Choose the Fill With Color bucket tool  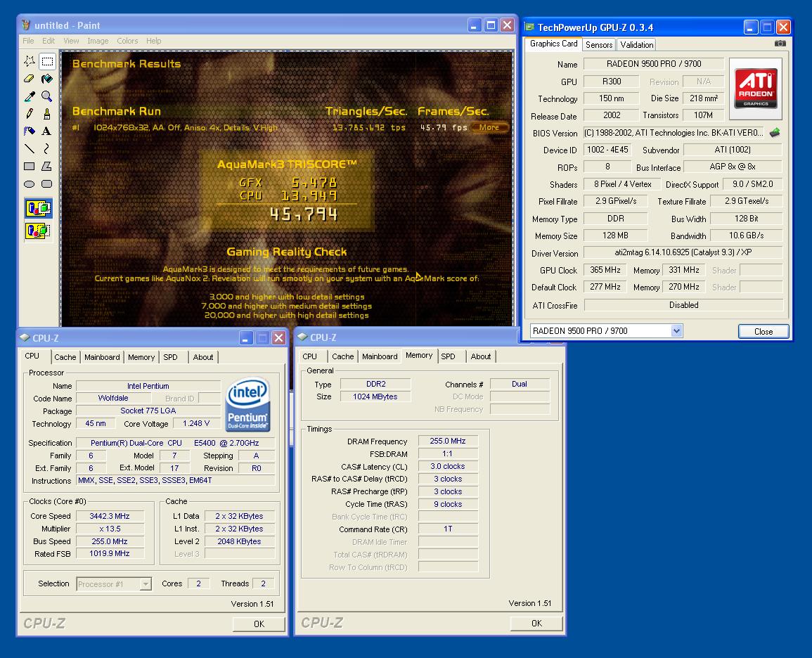point(47,79)
